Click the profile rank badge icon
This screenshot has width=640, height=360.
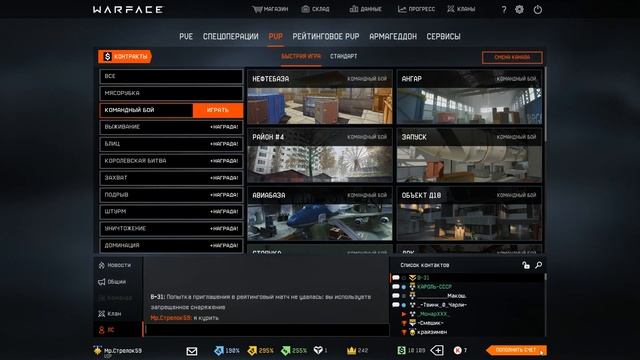(x=98, y=351)
